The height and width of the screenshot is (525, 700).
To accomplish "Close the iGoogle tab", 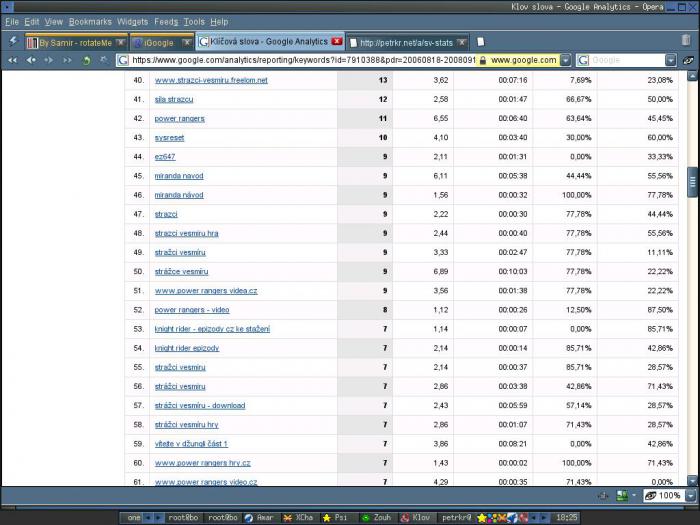I will (x=187, y=42).
